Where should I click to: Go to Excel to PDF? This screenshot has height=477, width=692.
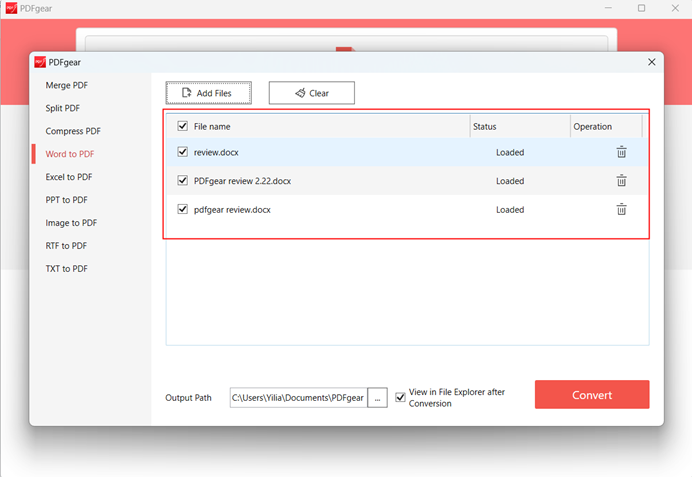(x=69, y=177)
